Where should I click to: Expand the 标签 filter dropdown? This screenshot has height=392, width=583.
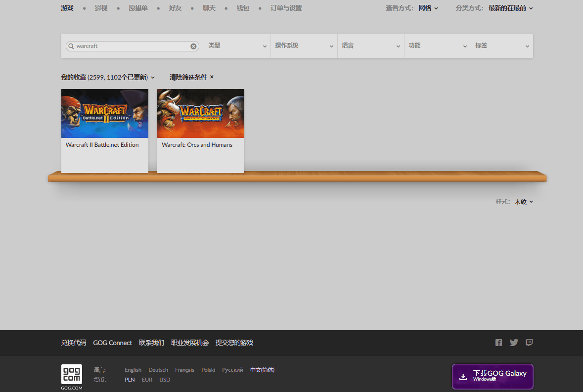tap(502, 46)
